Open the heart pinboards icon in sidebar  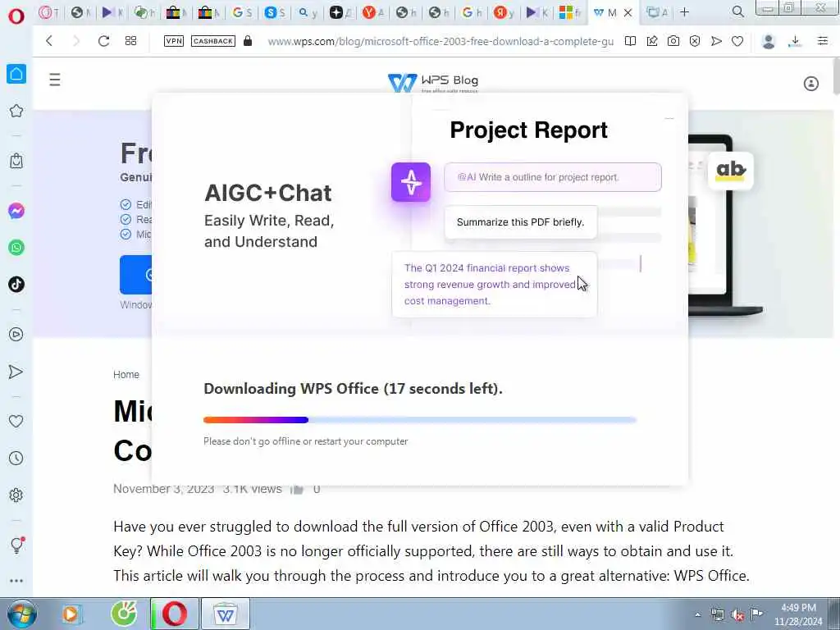(x=16, y=422)
